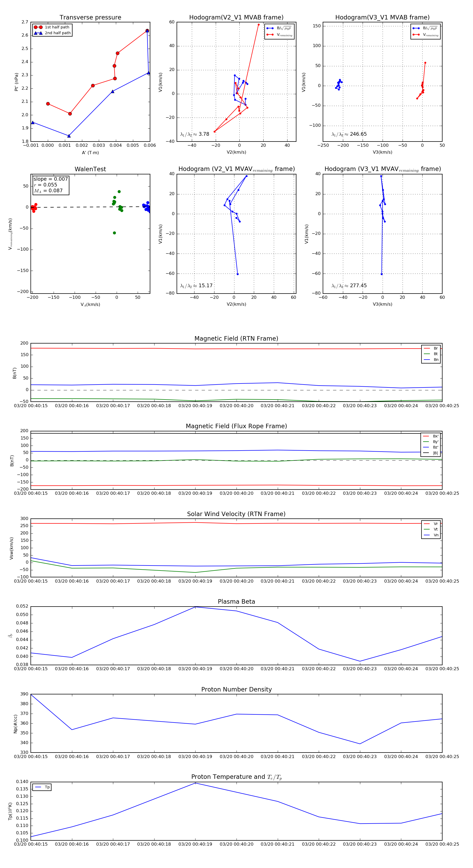Viewport: 473px width, 868px height.
Task: Click 'Hodogram (V3_V1 MVAV remaining frame)' title
Action: pos(382,169)
